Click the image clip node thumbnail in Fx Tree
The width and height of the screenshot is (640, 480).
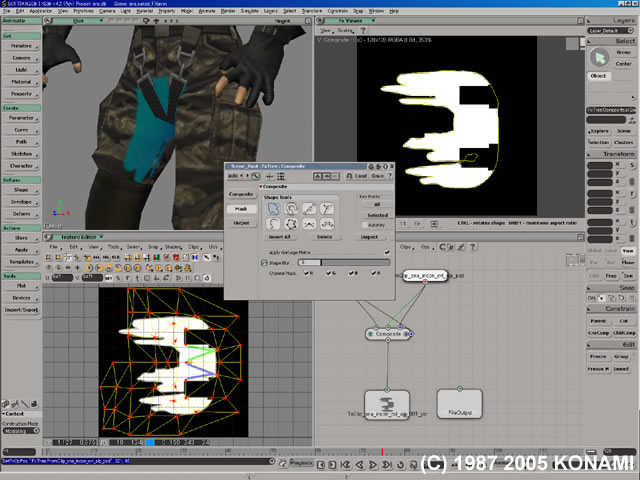(x=387, y=404)
